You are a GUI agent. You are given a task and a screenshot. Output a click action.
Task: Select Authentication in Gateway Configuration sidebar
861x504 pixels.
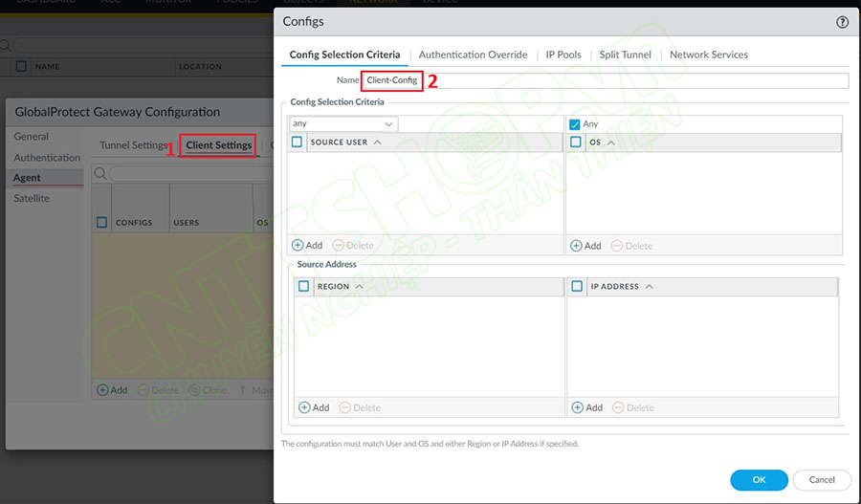[x=47, y=158]
